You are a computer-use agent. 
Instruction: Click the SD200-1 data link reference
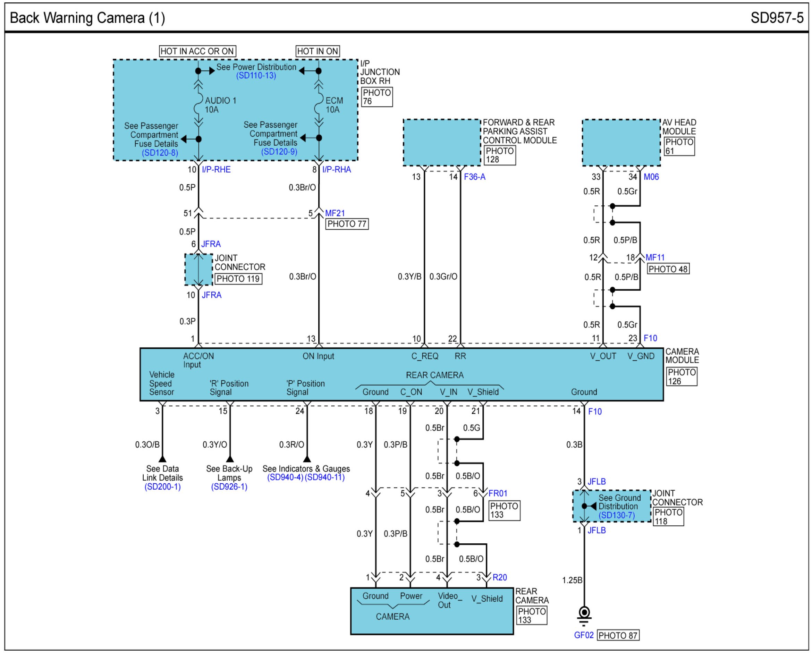tap(162, 487)
